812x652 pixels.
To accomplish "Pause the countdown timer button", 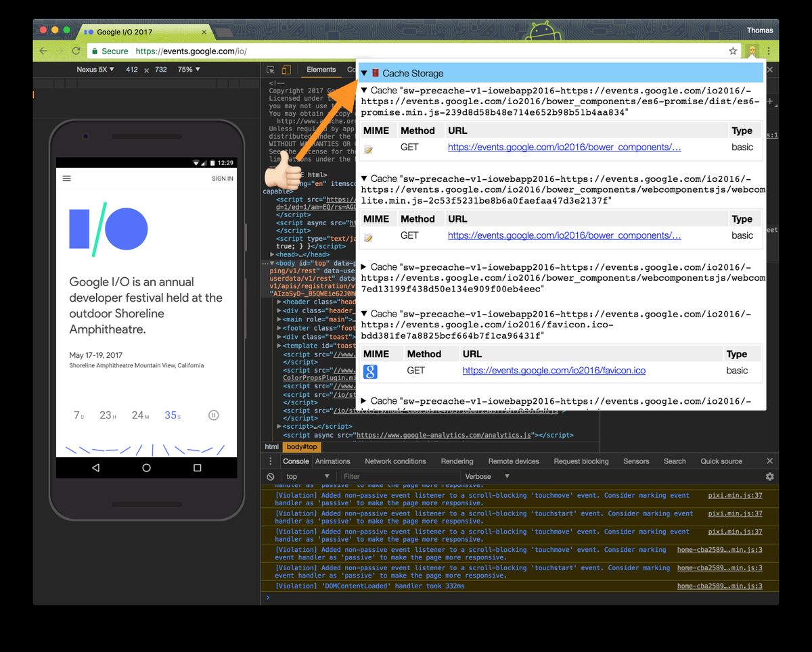I will 214,415.
